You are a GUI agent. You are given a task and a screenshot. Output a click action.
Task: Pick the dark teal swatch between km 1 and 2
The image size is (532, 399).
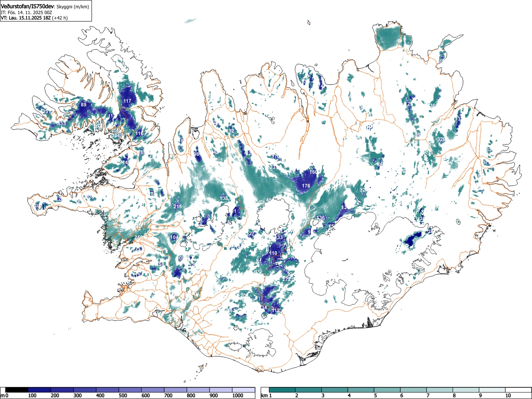pos(282,390)
